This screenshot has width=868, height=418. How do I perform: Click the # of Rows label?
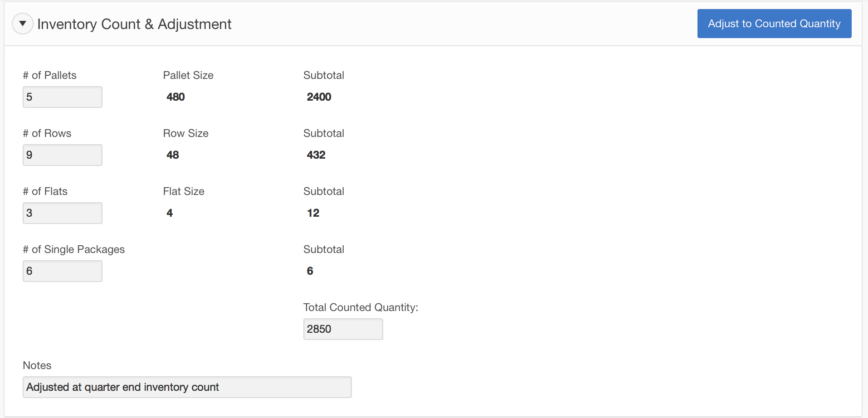coord(47,133)
